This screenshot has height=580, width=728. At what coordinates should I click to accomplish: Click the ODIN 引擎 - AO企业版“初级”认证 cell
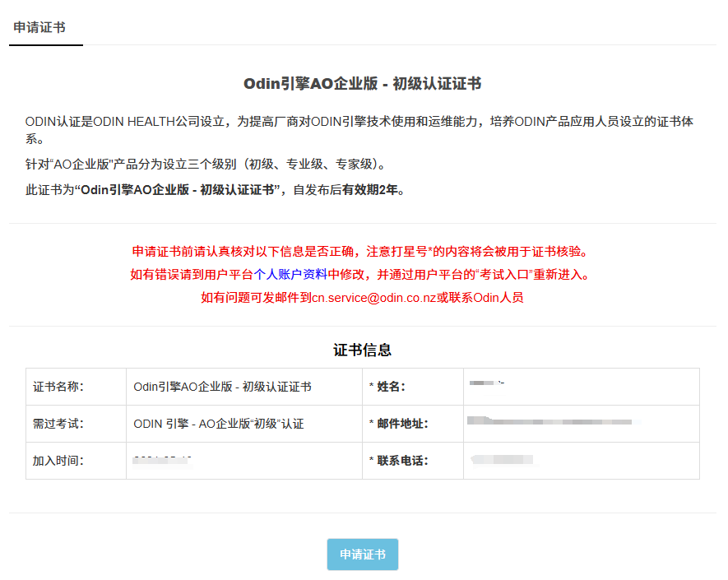click(x=244, y=424)
